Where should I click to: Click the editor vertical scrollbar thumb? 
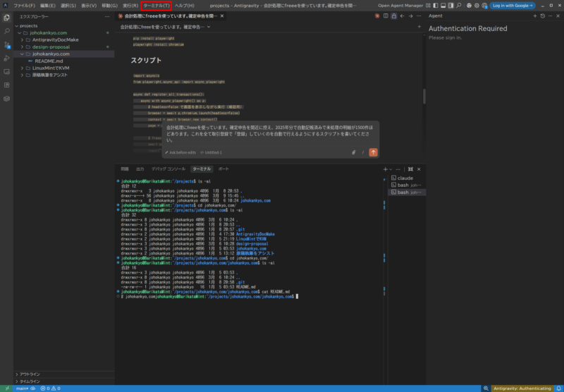424,97
